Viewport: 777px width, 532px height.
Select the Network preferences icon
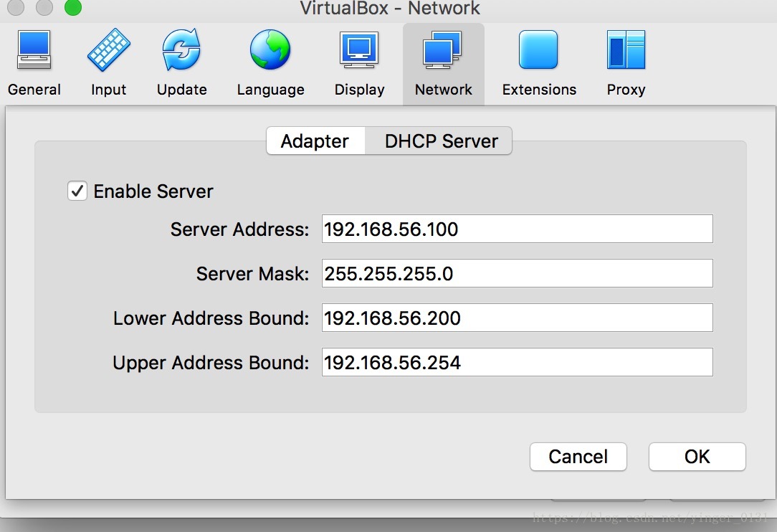point(443,49)
